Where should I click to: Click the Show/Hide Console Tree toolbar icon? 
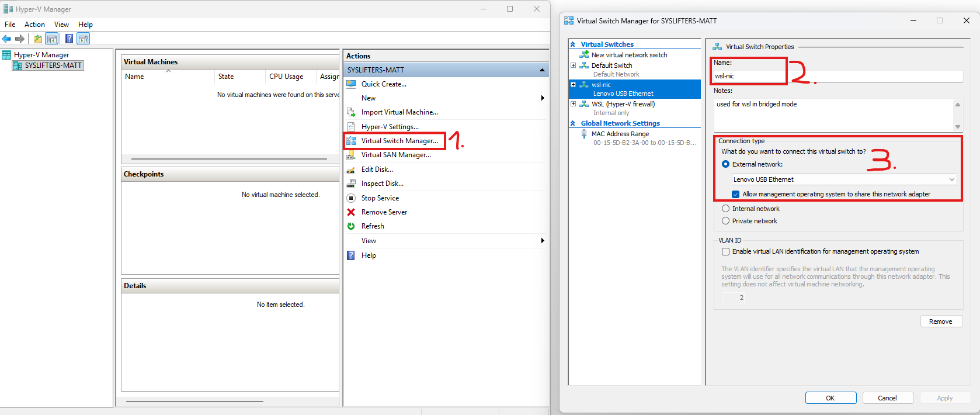[52, 39]
